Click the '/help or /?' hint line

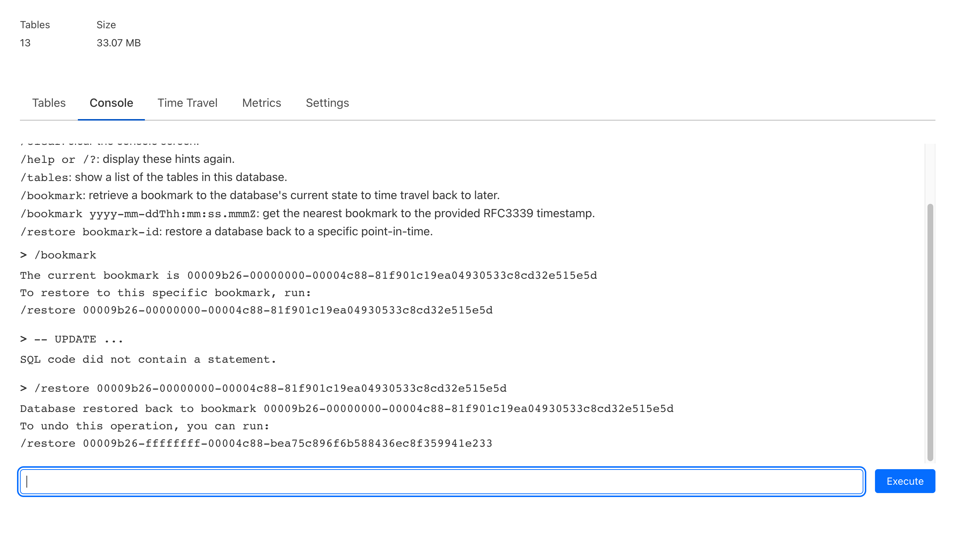[x=127, y=159]
